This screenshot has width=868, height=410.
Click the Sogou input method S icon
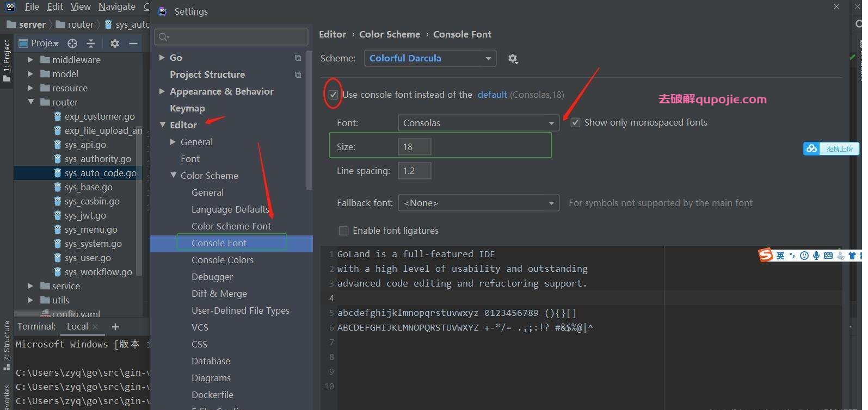pyautogui.click(x=766, y=255)
